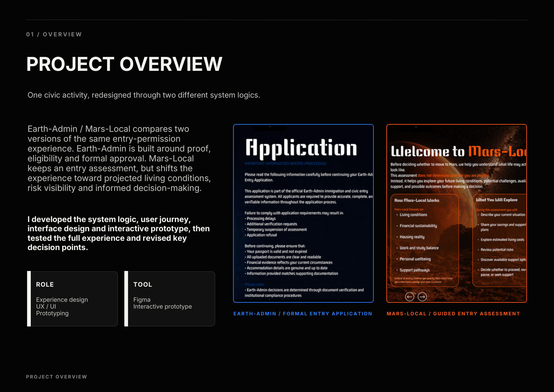Click the 'Earth-Admin / Mars-Local compares' paragraph
Viewport: 554px width, 392px height.
tap(119, 158)
